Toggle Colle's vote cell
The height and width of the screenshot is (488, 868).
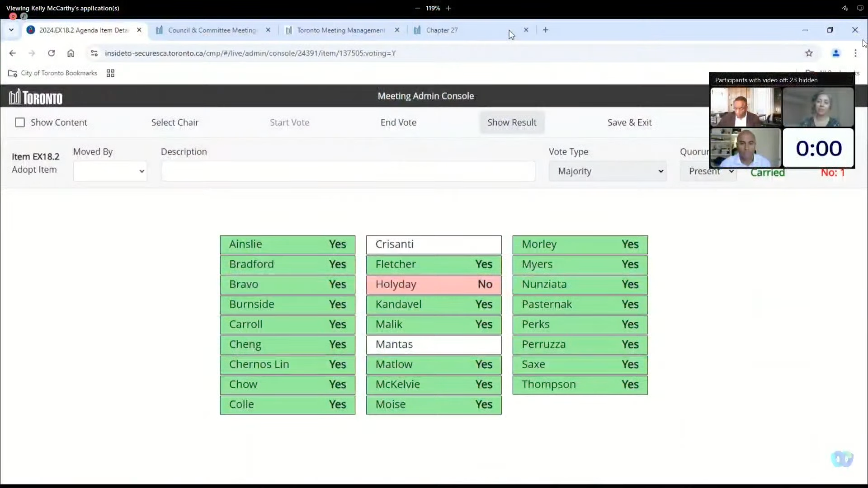point(288,405)
